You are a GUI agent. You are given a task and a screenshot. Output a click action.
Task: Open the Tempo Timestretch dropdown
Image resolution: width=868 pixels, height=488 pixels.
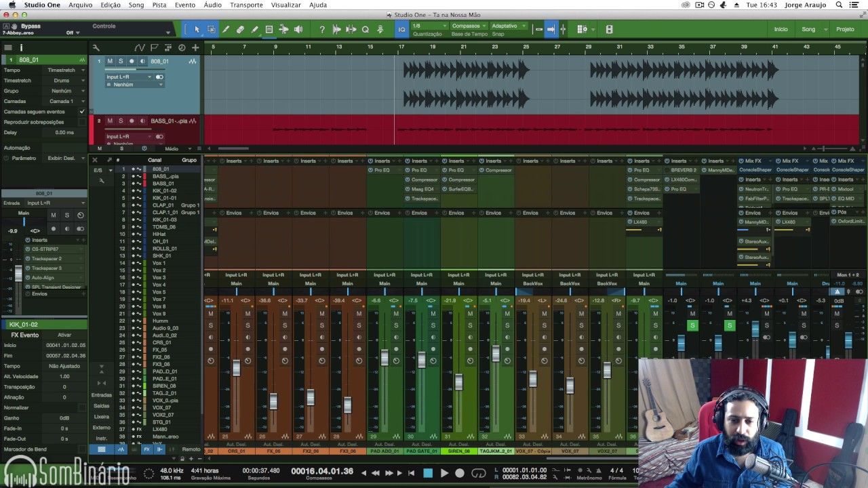pos(66,70)
